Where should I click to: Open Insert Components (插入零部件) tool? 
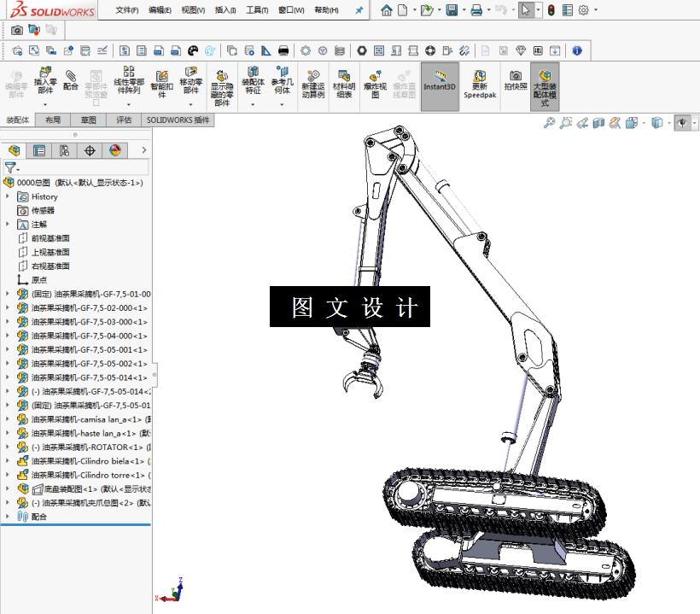[x=45, y=80]
